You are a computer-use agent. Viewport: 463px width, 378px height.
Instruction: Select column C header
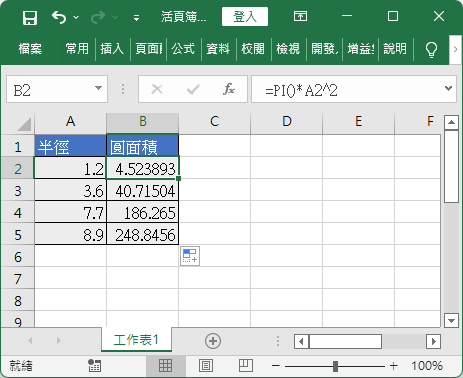coord(215,122)
